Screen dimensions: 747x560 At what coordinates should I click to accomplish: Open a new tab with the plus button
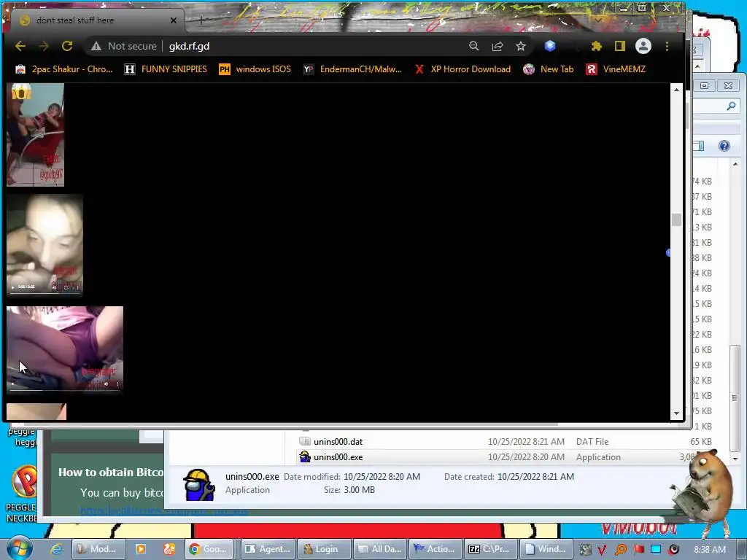click(x=201, y=20)
